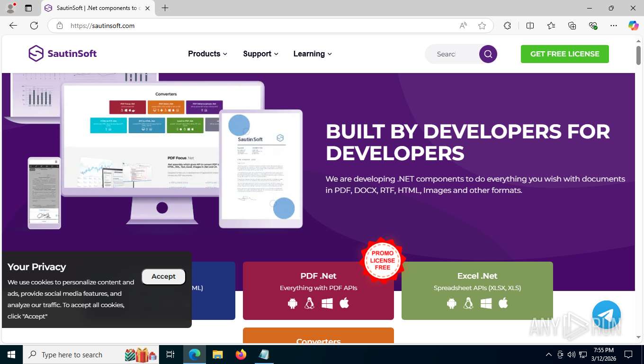Click GET FREE LICENSE button
This screenshot has width=644, height=364.
coord(564,54)
